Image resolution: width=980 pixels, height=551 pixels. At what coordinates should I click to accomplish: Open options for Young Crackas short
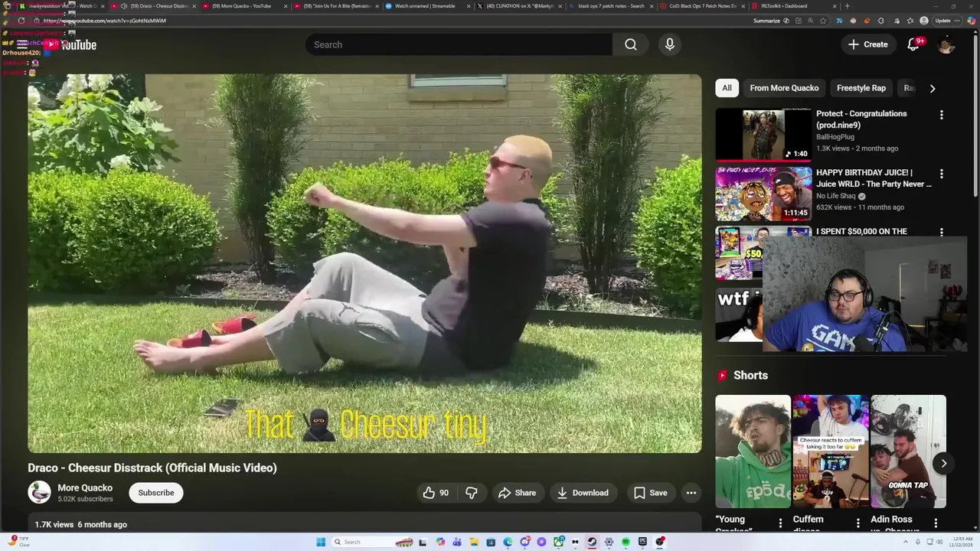click(780, 523)
